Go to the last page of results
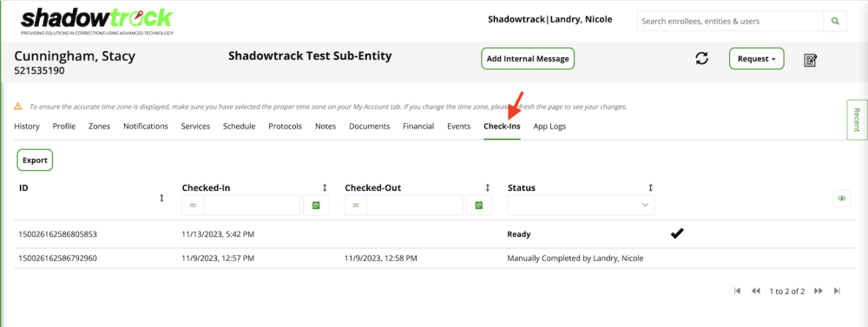The height and width of the screenshot is (327, 868). 837,291
